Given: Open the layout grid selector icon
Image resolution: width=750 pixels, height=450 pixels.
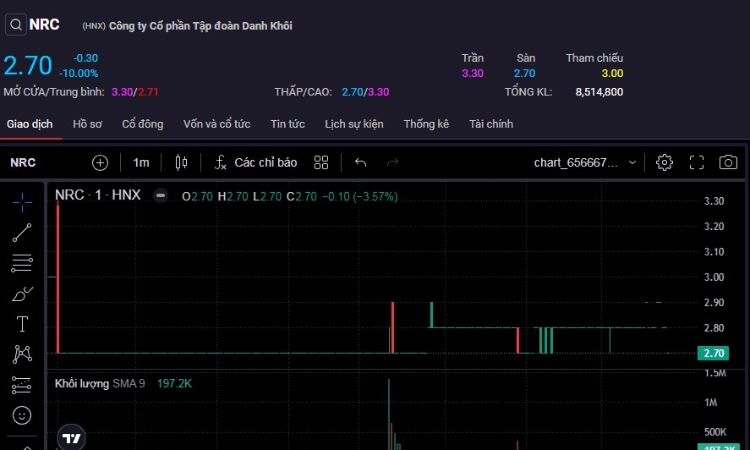Looking at the screenshot, I should pos(321,163).
